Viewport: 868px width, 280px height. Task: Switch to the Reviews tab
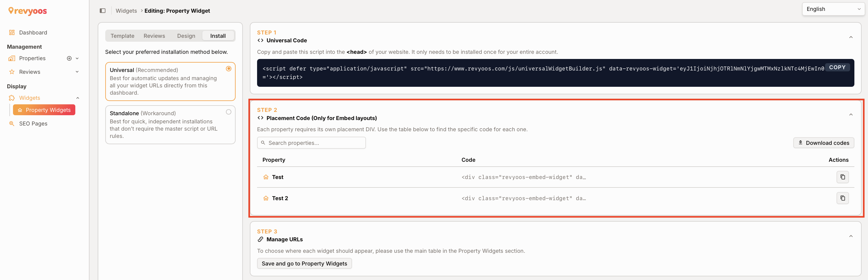click(154, 36)
